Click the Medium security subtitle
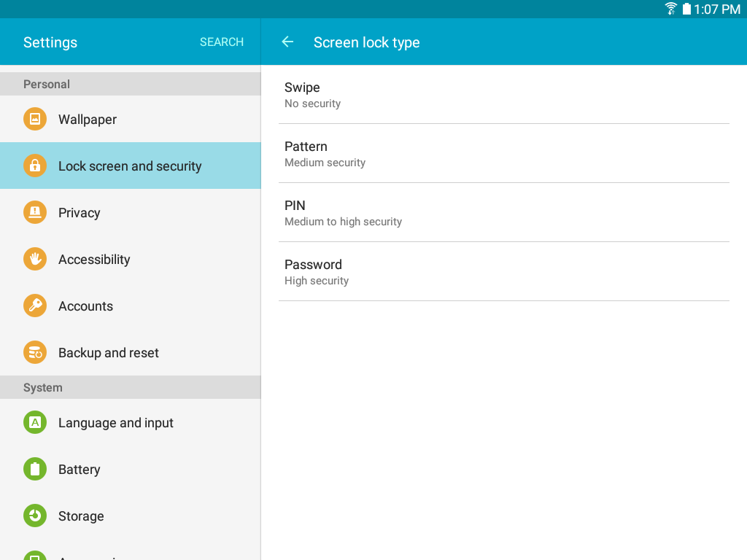Viewport: 747px width, 560px height. coord(325,163)
